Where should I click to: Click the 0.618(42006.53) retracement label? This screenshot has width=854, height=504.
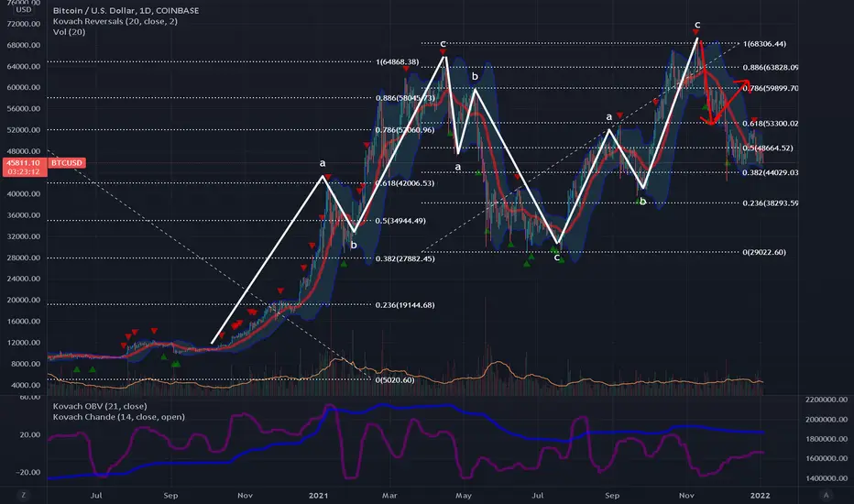pos(405,183)
